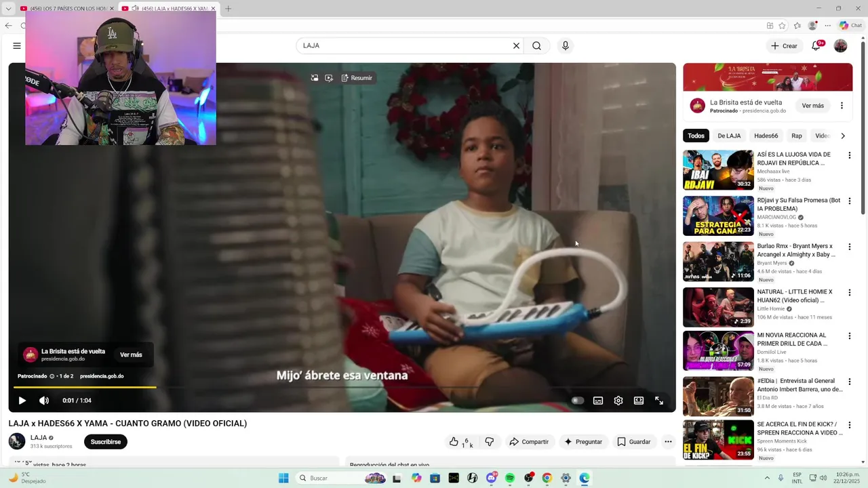Toggle subtitles in the player
868x488 pixels.
tap(598, 401)
